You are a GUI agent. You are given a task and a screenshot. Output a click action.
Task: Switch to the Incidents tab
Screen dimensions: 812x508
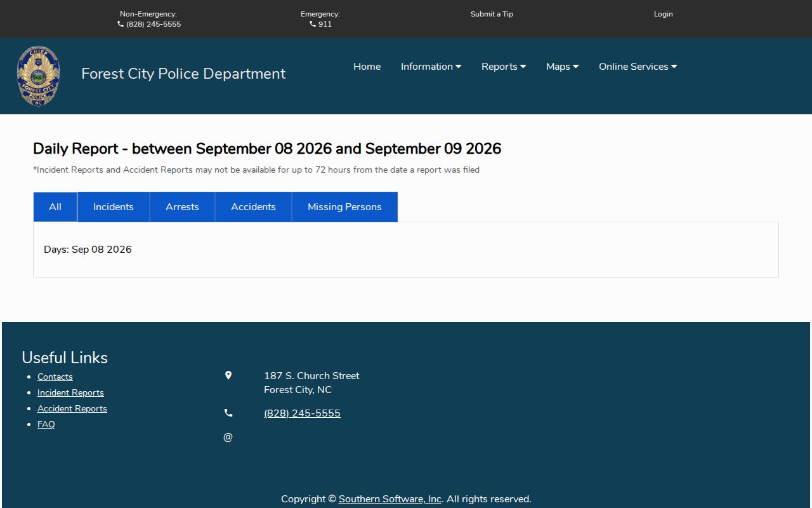pyautogui.click(x=114, y=207)
